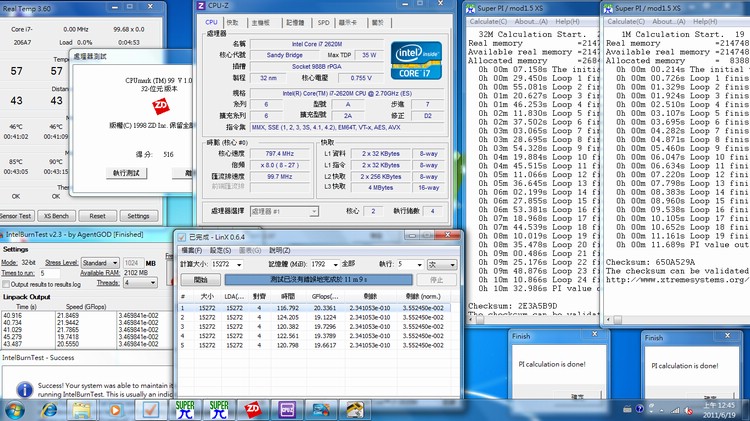Click Reset button in Real Temp

tap(97, 216)
